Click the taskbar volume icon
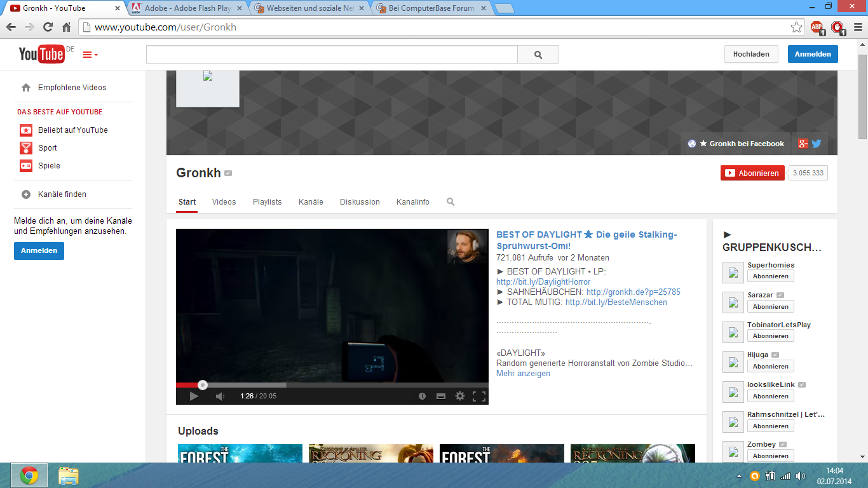Screen dimensions: 868x488 800,476
